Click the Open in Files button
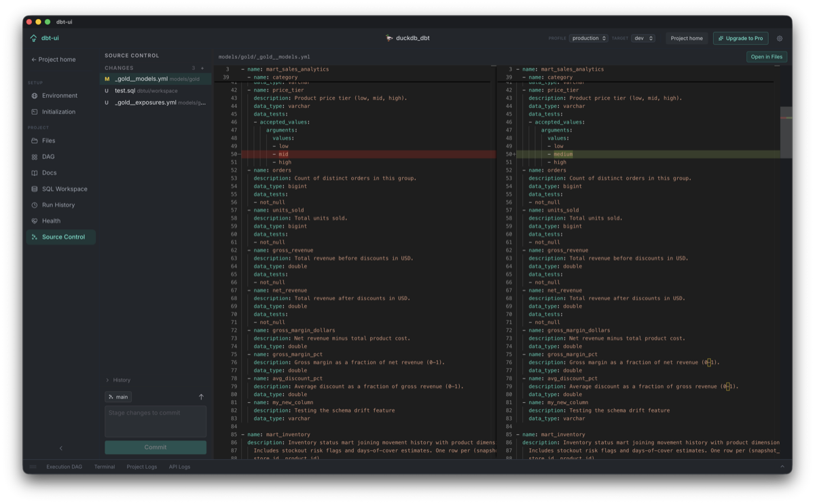This screenshot has height=504, width=815. 767,57
